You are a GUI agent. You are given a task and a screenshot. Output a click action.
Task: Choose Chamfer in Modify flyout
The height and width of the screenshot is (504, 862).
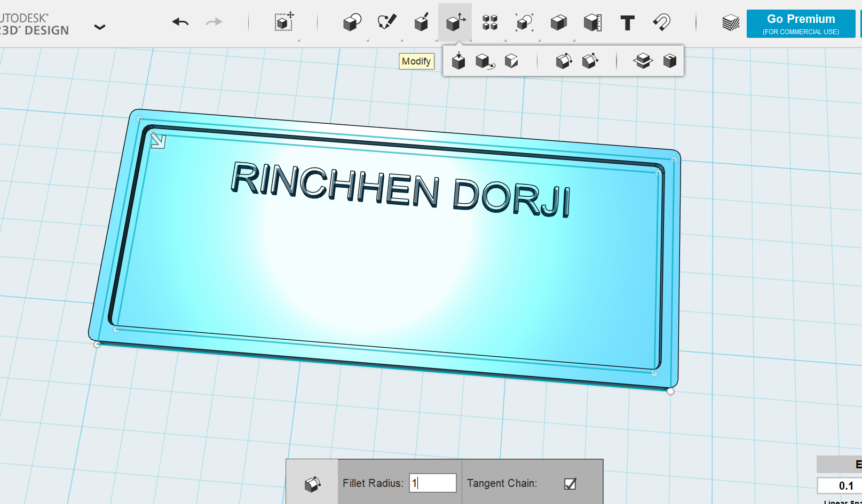click(x=590, y=61)
